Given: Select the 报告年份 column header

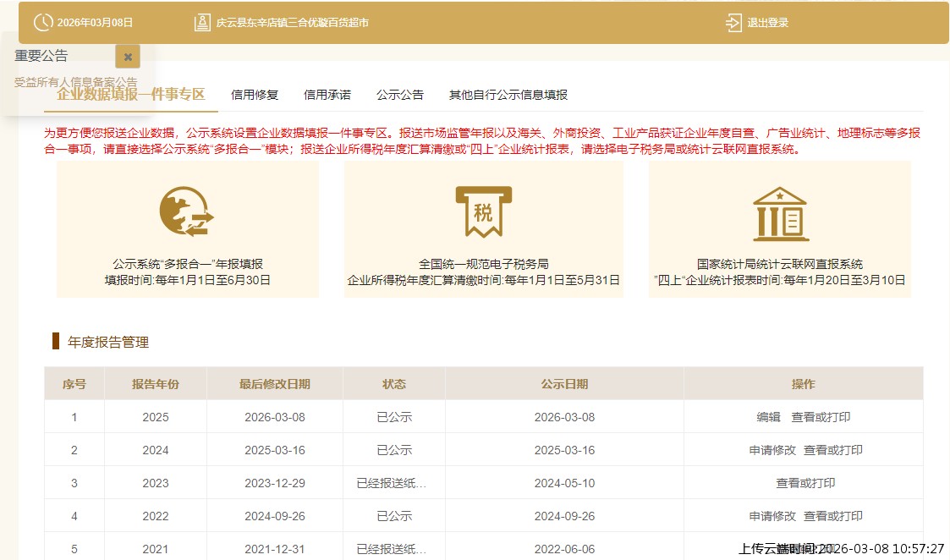Looking at the screenshot, I should [154, 383].
